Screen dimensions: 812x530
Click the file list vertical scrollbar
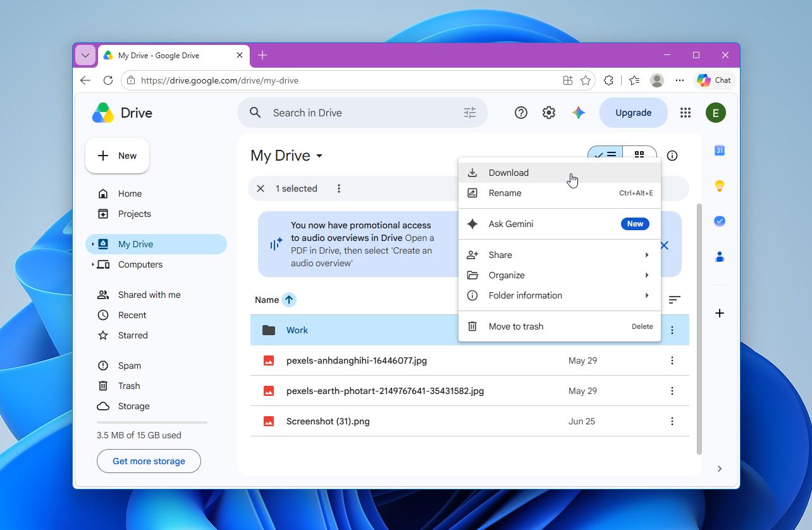click(699, 329)
